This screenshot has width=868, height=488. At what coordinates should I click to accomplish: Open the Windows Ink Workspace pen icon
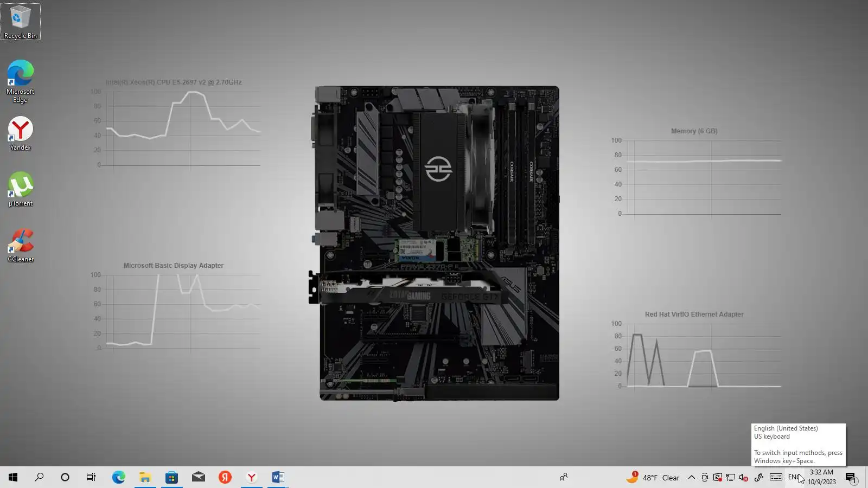pyautogui.click(x=759, y=477)
